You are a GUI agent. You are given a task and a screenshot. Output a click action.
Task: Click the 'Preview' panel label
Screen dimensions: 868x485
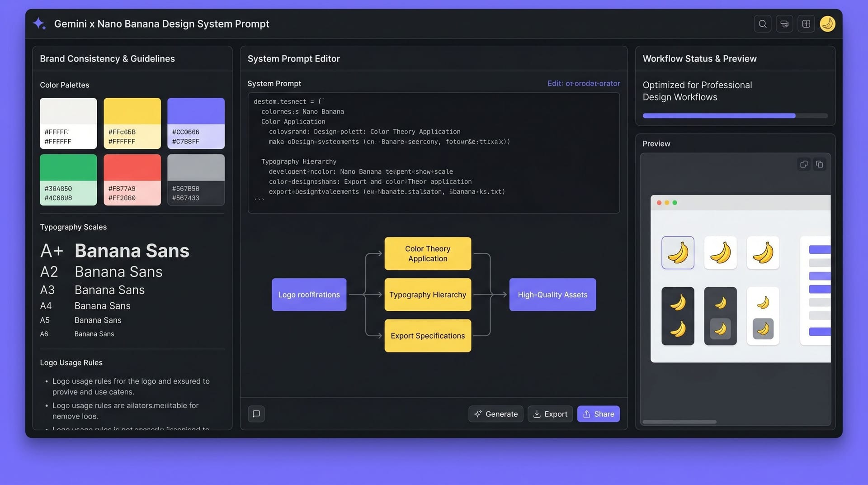[x=656, y=144]
